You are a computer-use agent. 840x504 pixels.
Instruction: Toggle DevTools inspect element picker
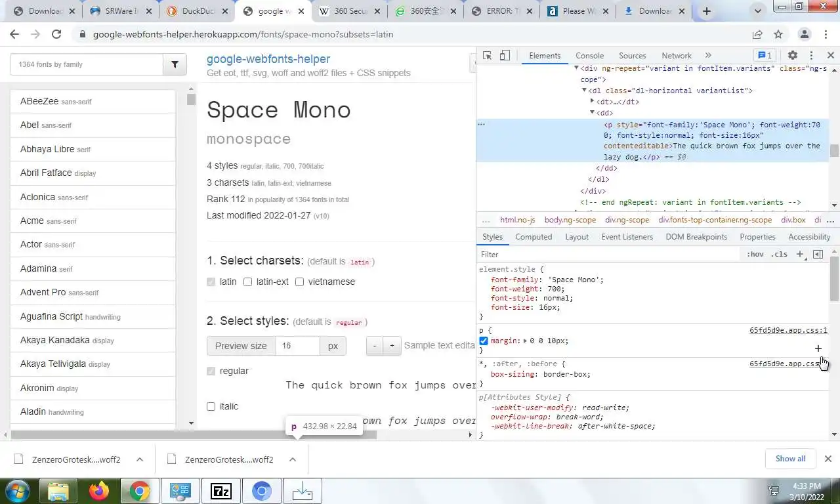pos(487,56)
